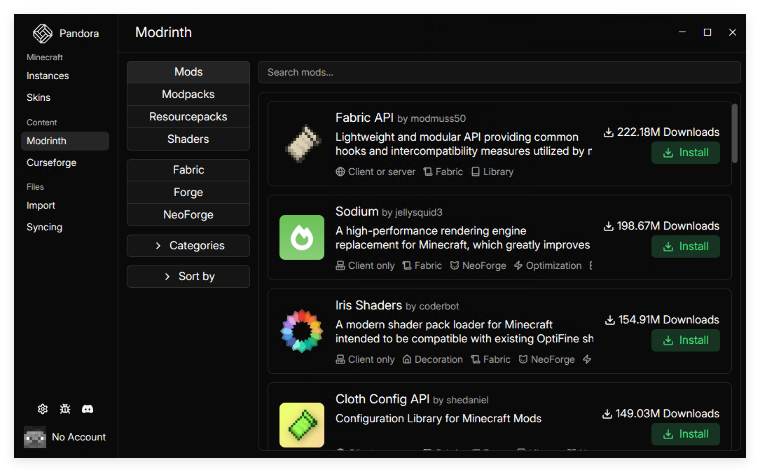This screenshot has height=472, width=760.
Task: Click the Iris Shaders colorful icon
Action: coord(301,331)
